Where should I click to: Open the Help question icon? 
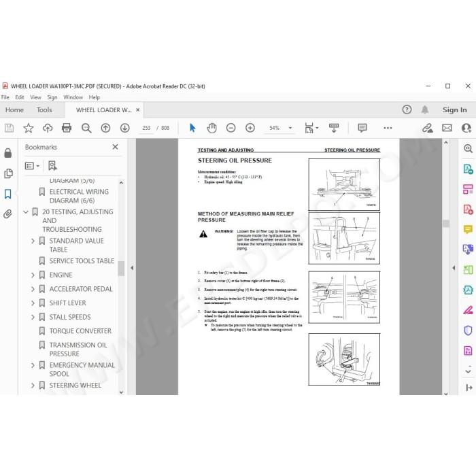point(407,109)
